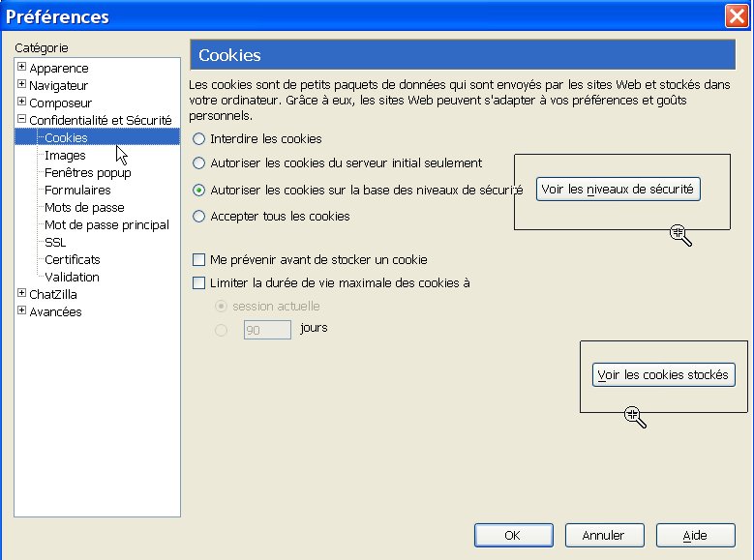Viewport: 754px width, 560px height.
Task: Expand the Composeur category
Action: click(x=21, y=101)
